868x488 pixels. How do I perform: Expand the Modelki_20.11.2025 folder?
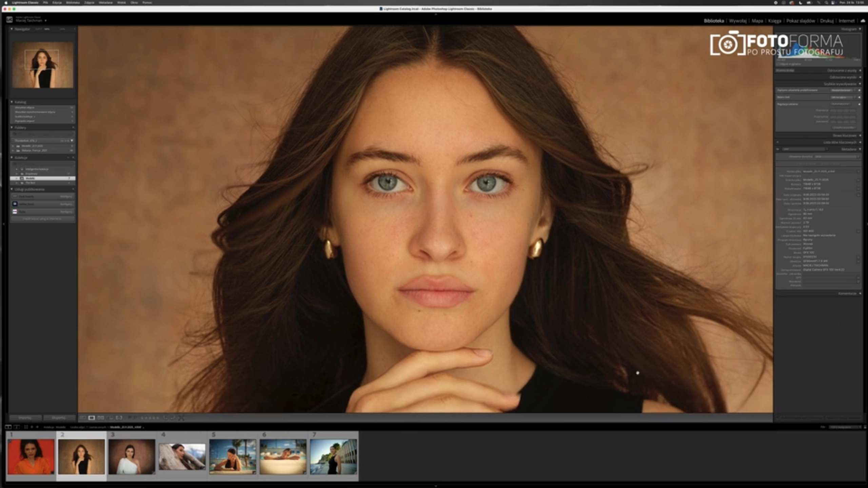tap(13, 146)
